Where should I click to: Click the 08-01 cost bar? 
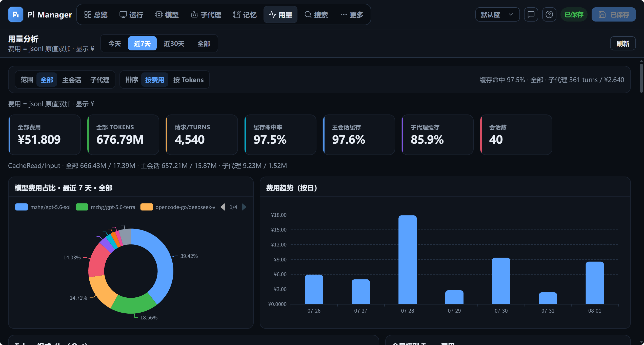[595, 283]
